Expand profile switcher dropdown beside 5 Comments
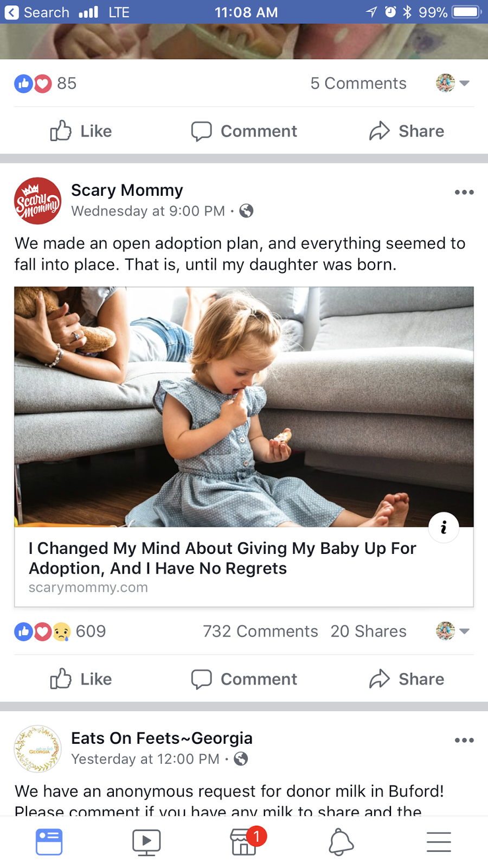Viewport: 488px width, 868px height. (x=453, y=83)
